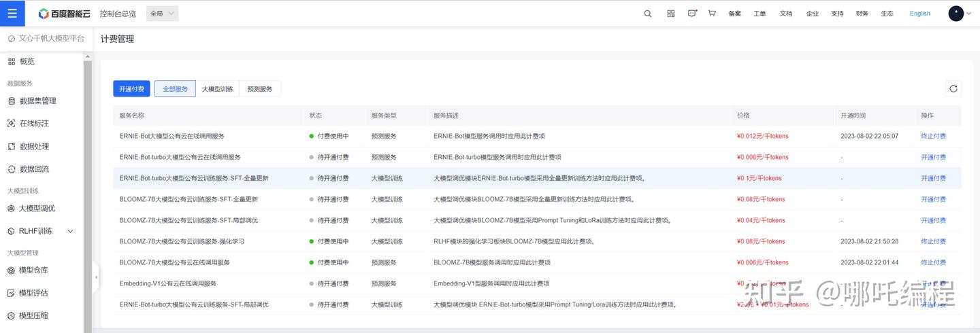Click the 开通时间 column header
980x333 pixels.
tap(853, 116)
